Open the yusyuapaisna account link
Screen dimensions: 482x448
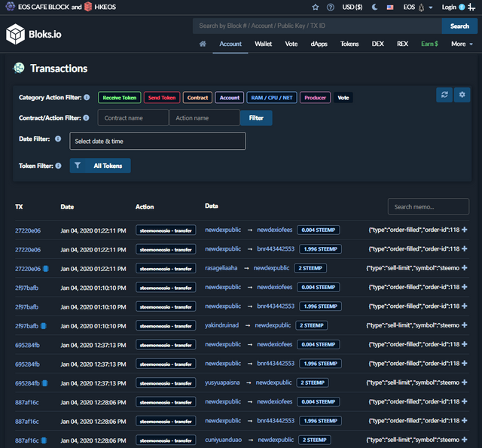tap(222, 382)
